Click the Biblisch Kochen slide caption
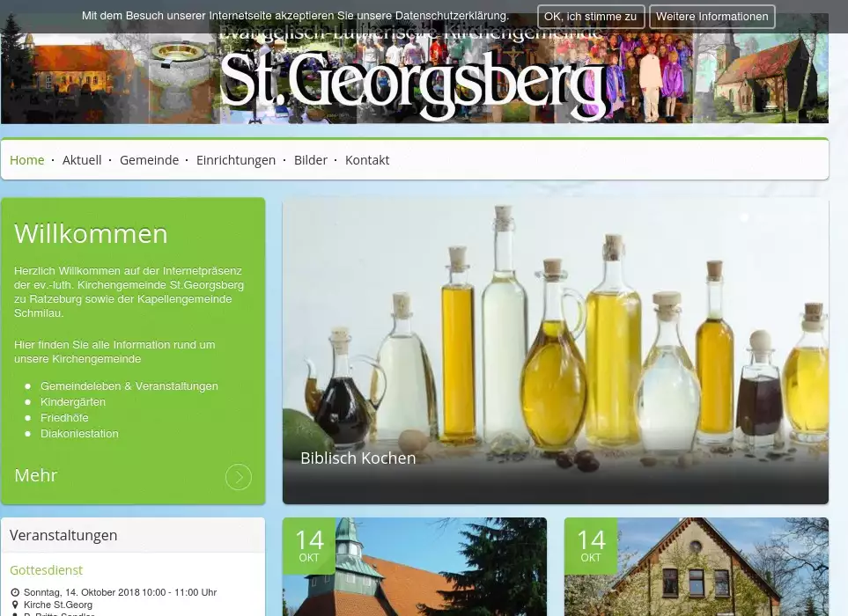Screen dimensions: 848x616 (358, 458)
